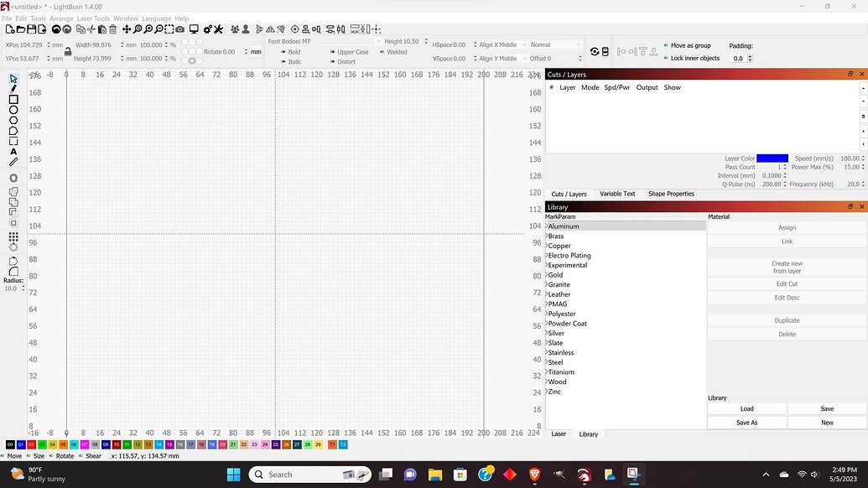This screenshot has height=488, width=868.
Task: Click the New file icon
Action: [x=9, y=29]
